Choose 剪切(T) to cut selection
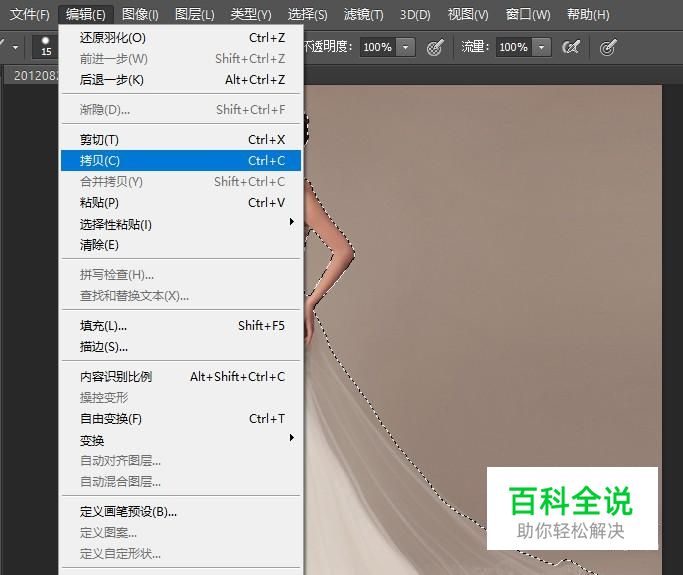This screenshot has width=683, height=575. coord(181,140)
